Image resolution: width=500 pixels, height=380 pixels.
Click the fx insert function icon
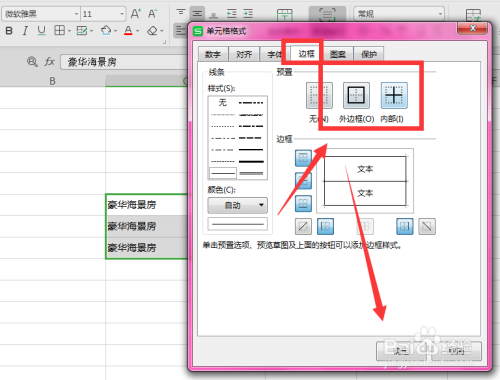[x=49, y=62]
